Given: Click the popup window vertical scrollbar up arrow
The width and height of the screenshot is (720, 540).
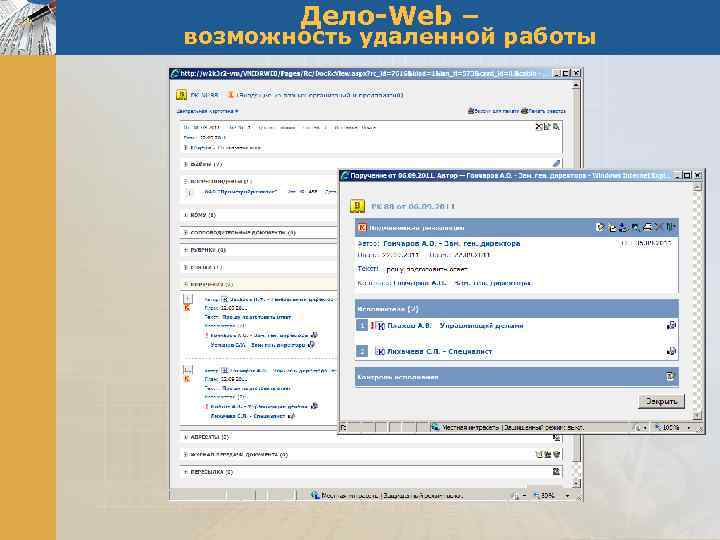Looking at the screenshot, I should (697, 187).
